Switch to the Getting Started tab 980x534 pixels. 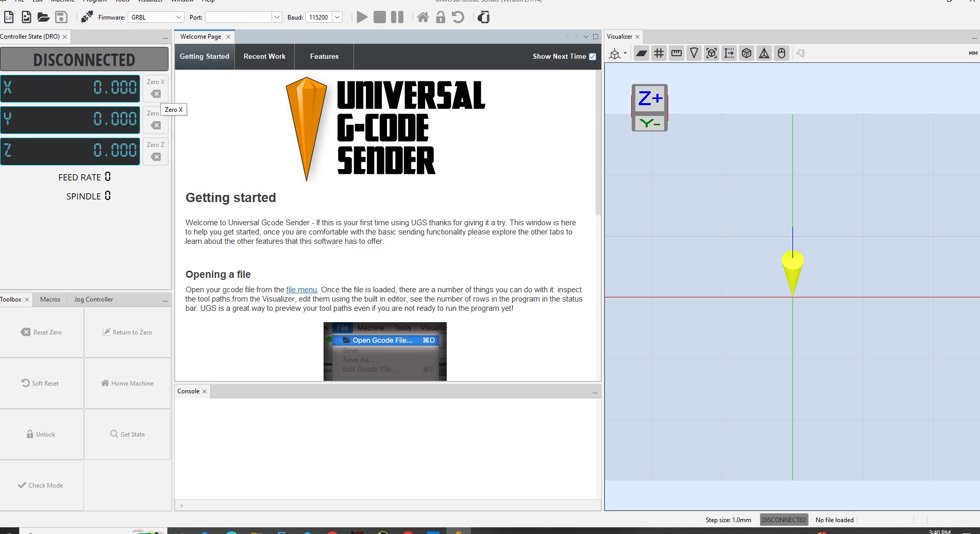[x=205, y=56]
